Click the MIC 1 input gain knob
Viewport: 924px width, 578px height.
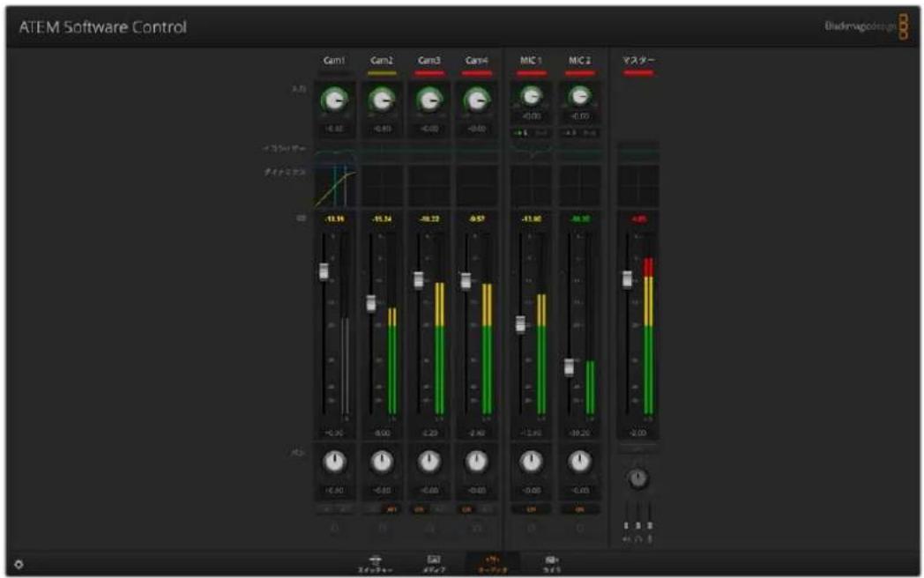click(x=531, y=95)
